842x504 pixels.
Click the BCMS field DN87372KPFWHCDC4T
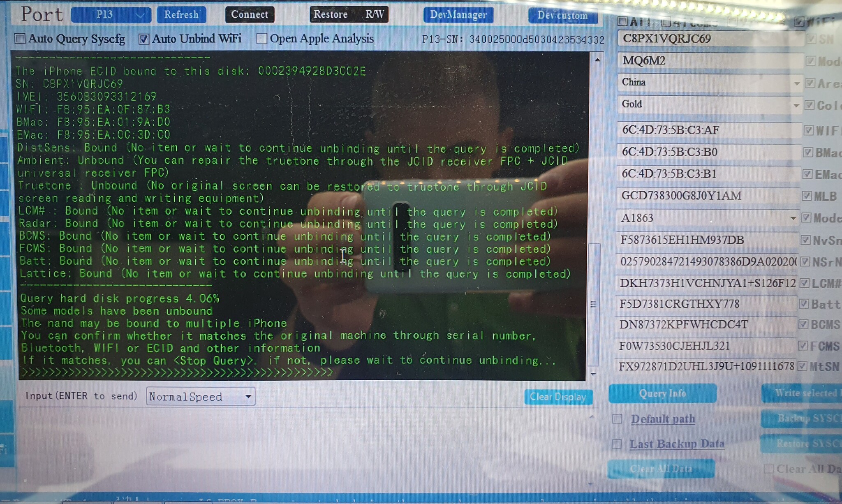coord(706,325)
